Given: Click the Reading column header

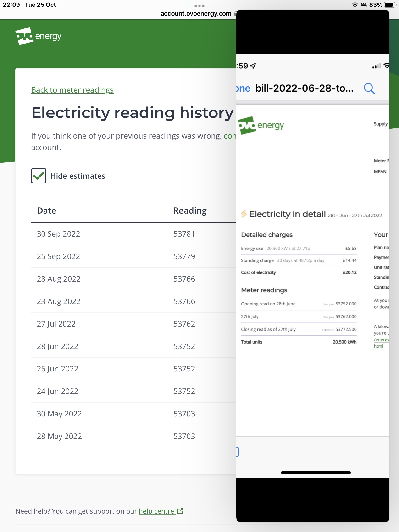Looking at the screenshot, I should (x=190, y=211).
